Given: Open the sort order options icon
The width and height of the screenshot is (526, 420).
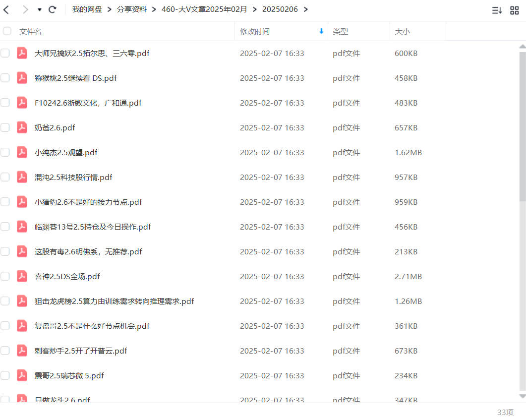Looking at the screenshot, I should (497, 10).
